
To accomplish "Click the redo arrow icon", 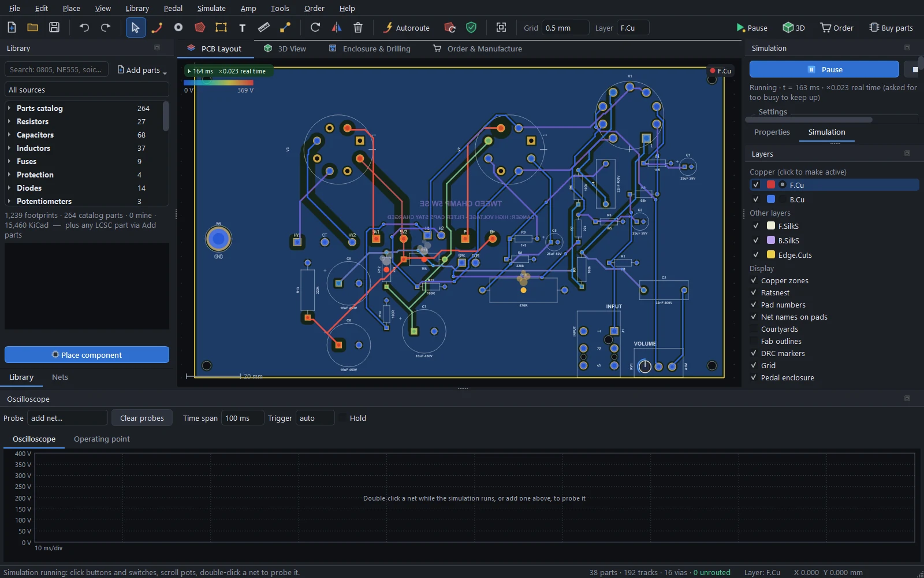I will (106, 27).
